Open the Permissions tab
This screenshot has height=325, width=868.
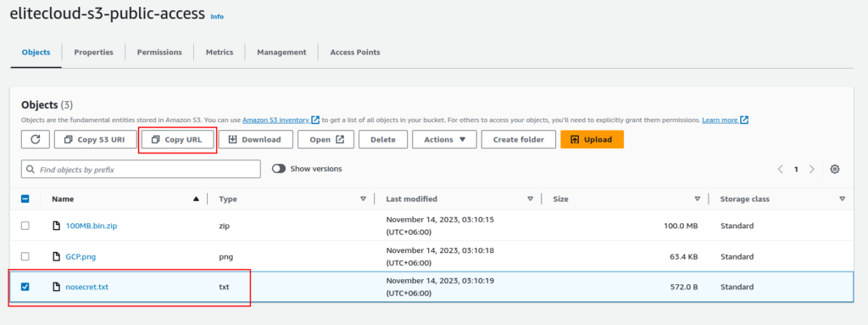[x=159, y=52]
